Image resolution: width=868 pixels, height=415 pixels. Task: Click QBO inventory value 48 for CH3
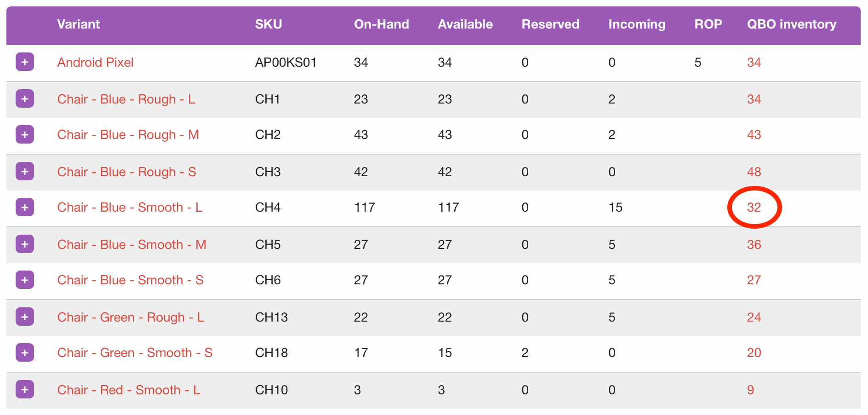(754, 172)
